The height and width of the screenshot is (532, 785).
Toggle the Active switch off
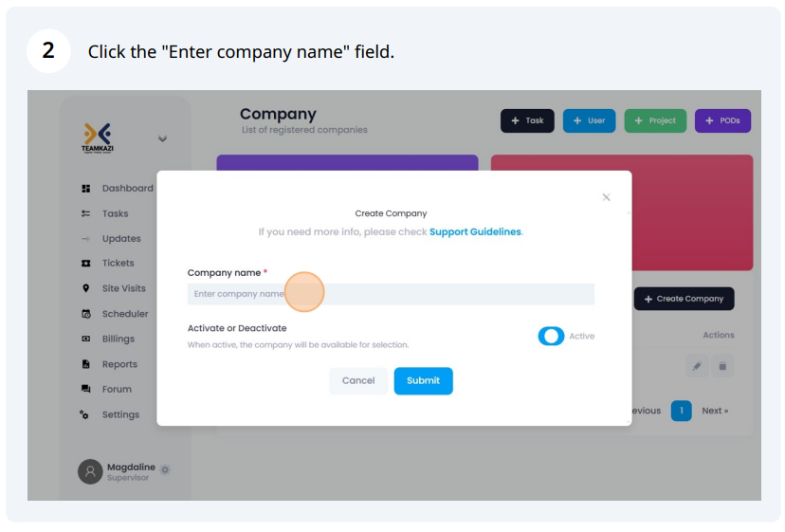[x=551, y=336]
